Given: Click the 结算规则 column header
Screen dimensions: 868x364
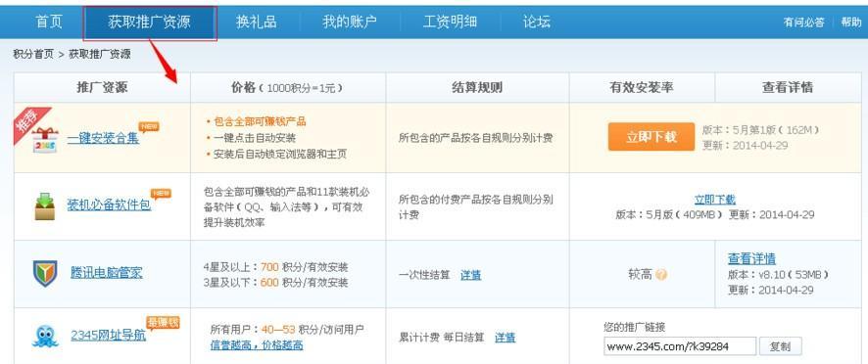Looking at the screenshot, I should coord(477,87).
